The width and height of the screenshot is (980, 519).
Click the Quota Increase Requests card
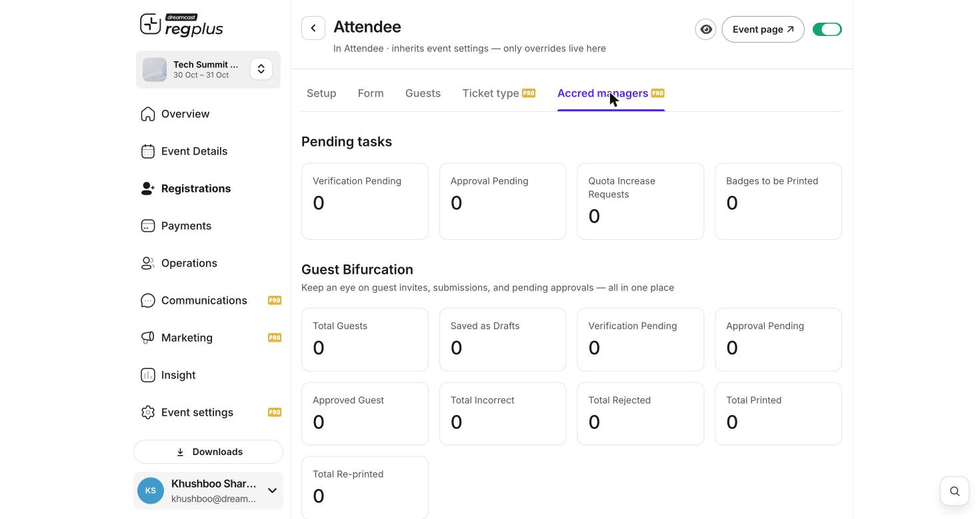click(641, 201)
